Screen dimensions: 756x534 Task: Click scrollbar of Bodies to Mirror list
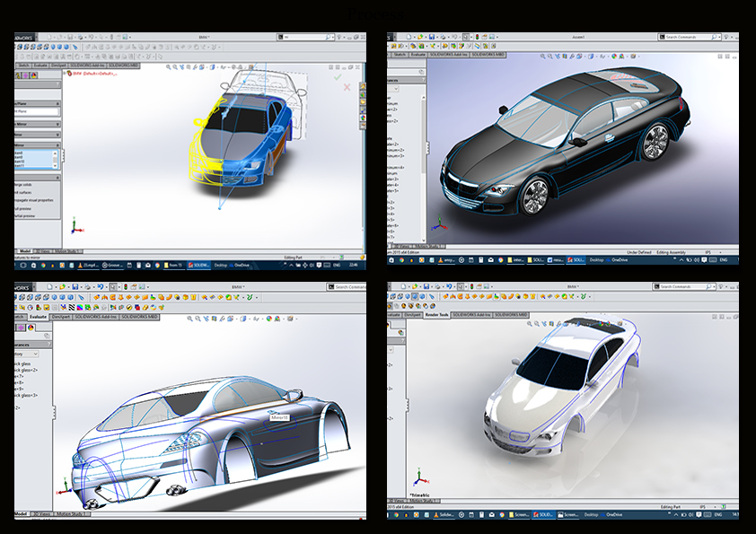pyautogui.click(x=55, y=159)
